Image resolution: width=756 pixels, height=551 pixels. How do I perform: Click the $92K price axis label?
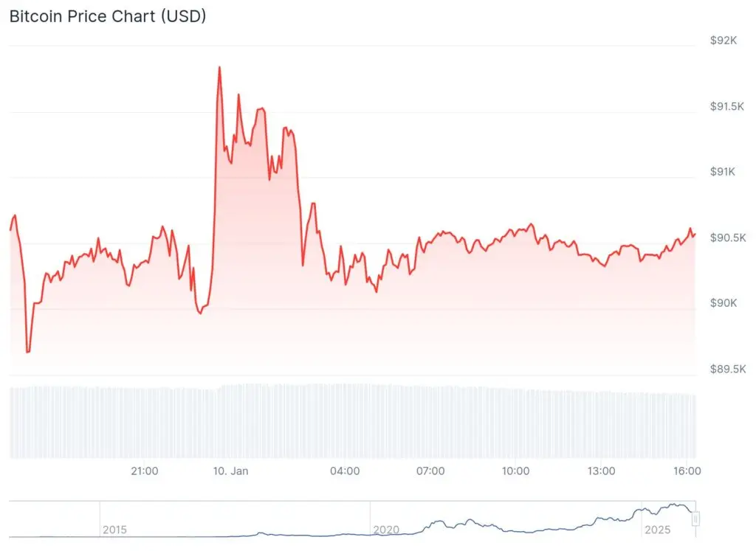click(x=723, y=41)
